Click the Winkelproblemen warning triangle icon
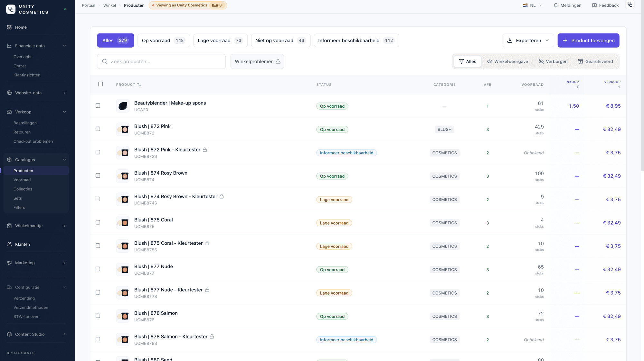This screenshot has width=644, height=361. [278, 62]
